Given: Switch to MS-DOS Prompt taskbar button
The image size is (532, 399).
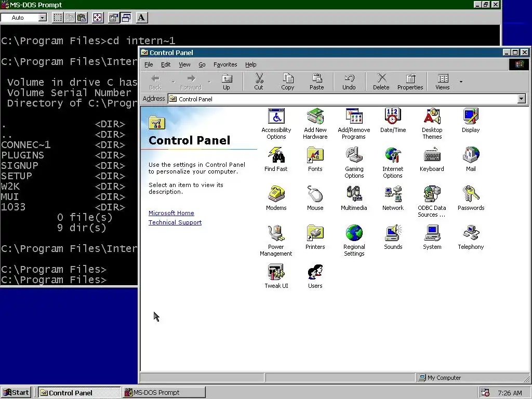Looking at the screenshot, I should click(x=164, y=393).
